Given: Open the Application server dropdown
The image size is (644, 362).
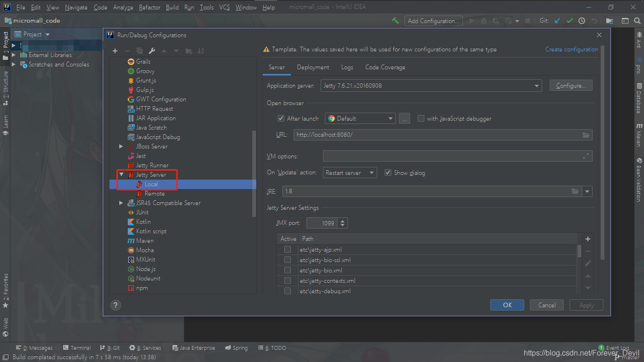Looking at the screenshot, I should click(431, 86).
